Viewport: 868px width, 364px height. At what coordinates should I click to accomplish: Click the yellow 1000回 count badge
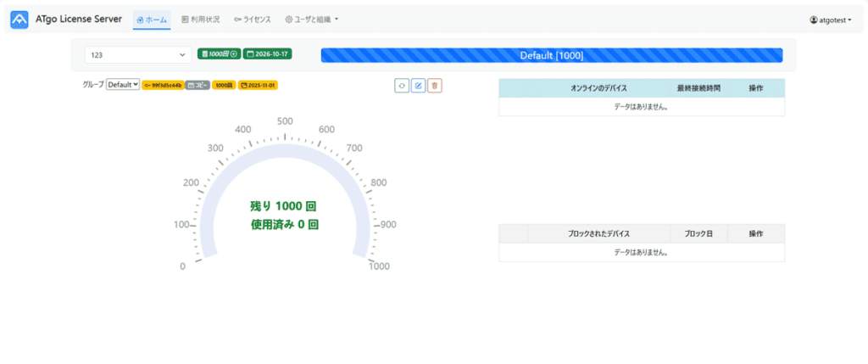(224, 86)
